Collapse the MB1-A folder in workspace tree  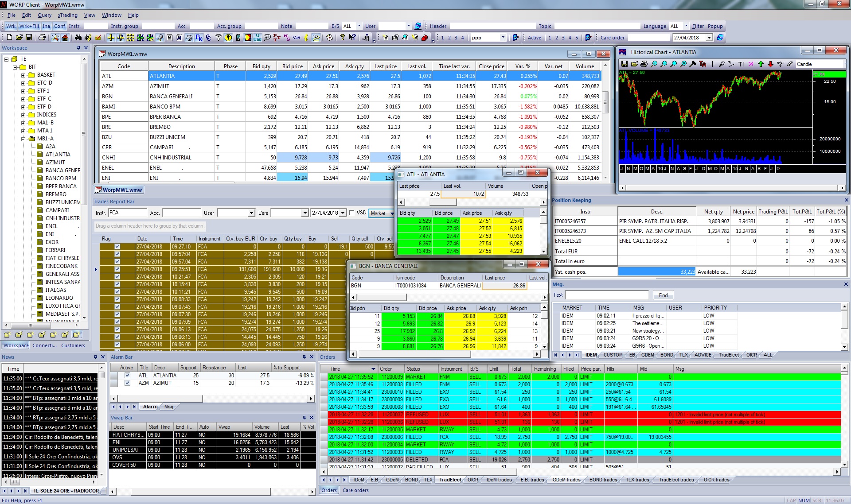(x=23, y=139)
